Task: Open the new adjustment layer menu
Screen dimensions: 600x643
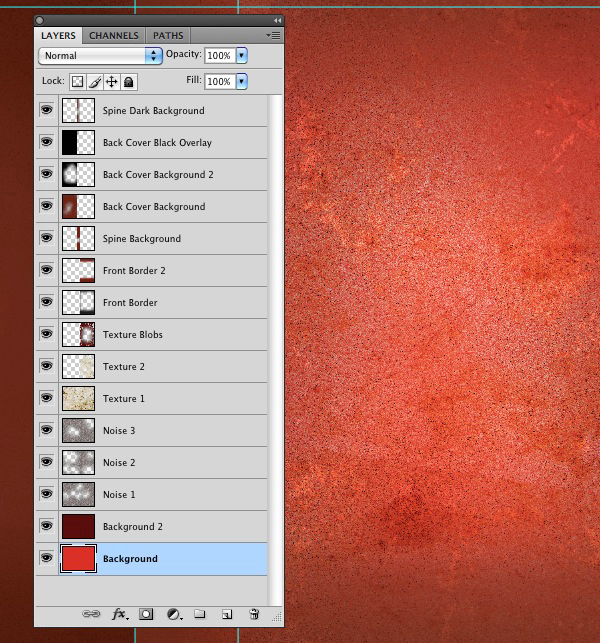Action: pos(174,614)
